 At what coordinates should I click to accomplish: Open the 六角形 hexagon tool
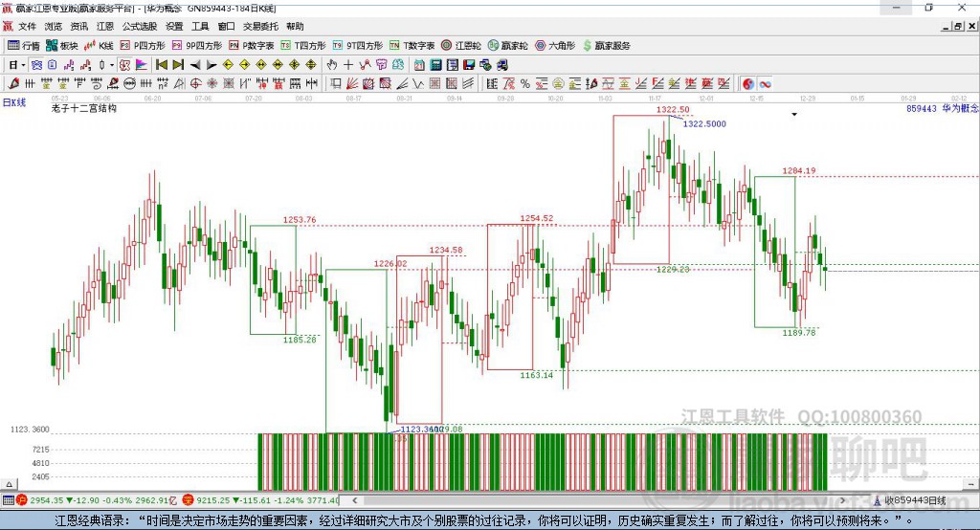[555, 46]
